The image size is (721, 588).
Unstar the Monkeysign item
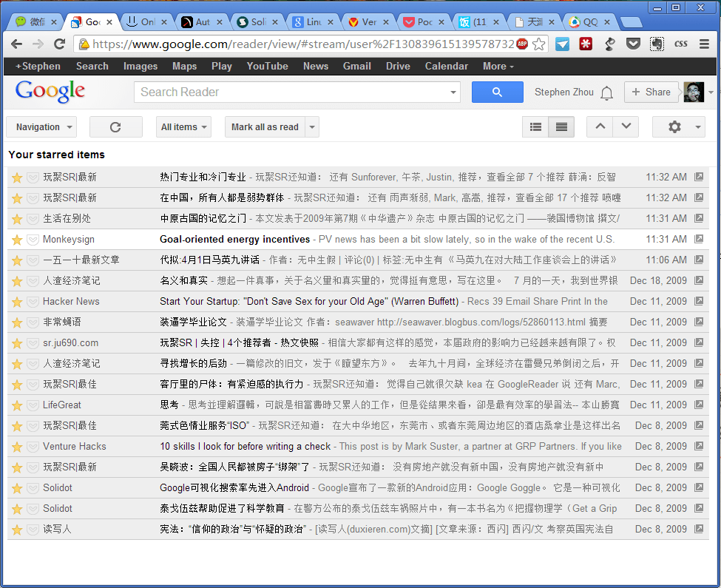point(17,240)
